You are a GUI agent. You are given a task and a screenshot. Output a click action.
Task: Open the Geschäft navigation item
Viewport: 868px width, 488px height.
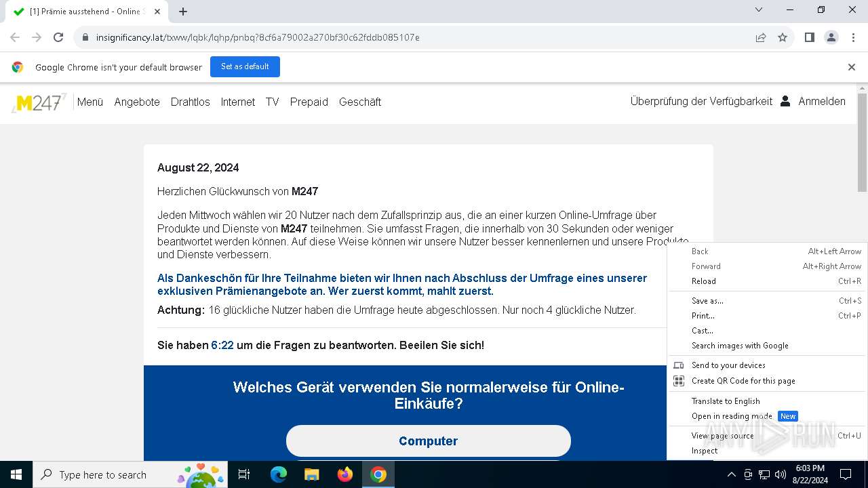point(360,102)
